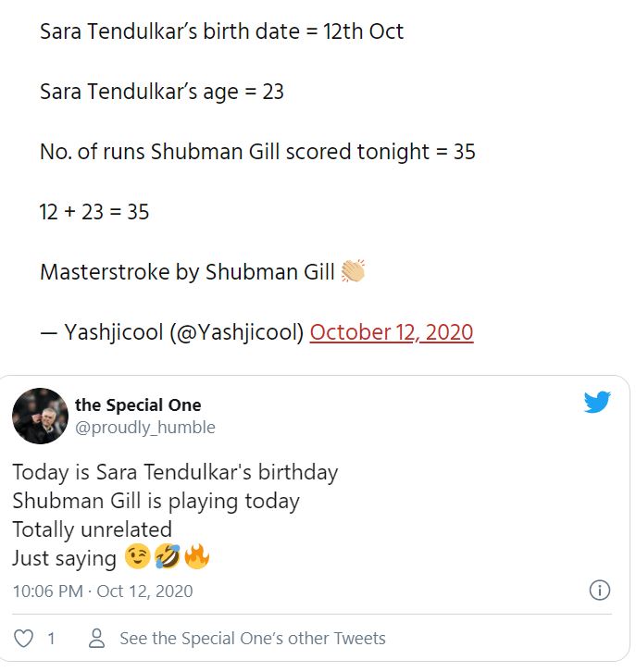
Task: Click the 10:06 PM tweet timestamp
Action: coord(102,591)
